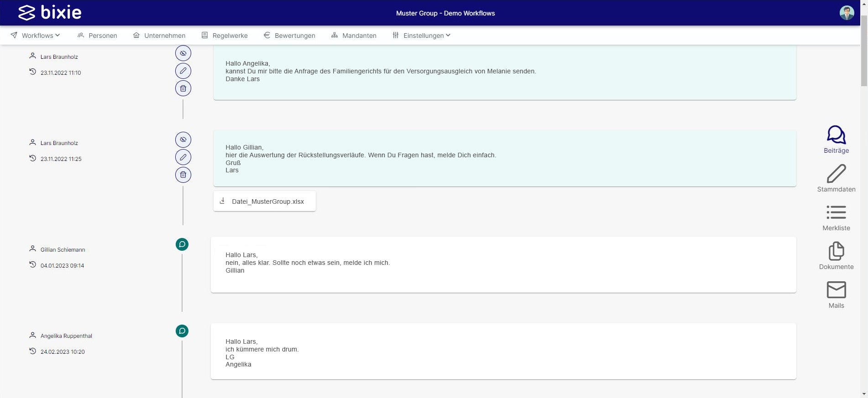Delete the 23.11.2022 11:25 post

(183, 175)
